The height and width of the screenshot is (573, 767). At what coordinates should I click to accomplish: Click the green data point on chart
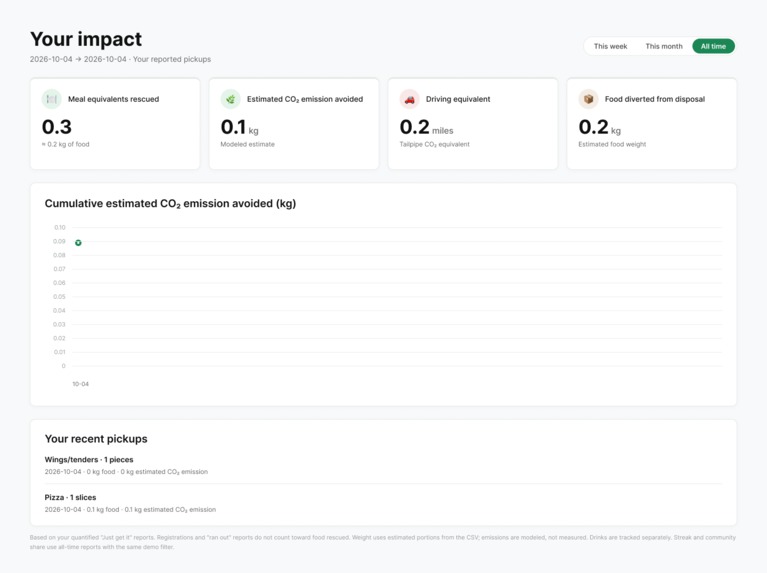pyautogui.click(x=78, y=243)
